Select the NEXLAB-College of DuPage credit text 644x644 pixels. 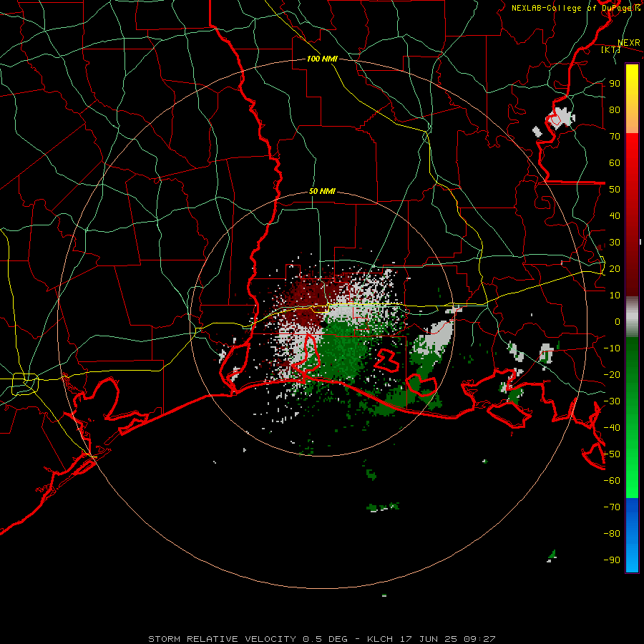(575, 8)
